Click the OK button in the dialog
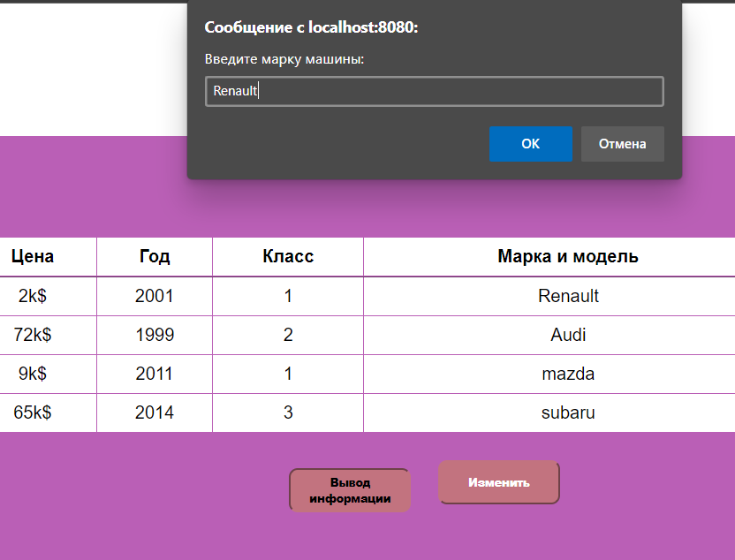The width and height of the screenshot is (735, 560). [x=530, y=144]
